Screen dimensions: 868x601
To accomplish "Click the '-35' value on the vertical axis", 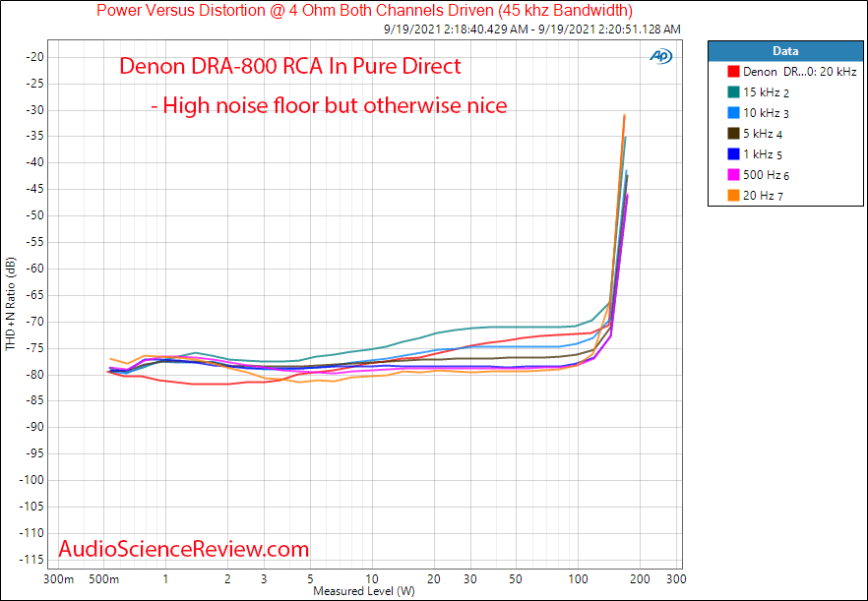I will pyautogui.click(x=34, y=136).
